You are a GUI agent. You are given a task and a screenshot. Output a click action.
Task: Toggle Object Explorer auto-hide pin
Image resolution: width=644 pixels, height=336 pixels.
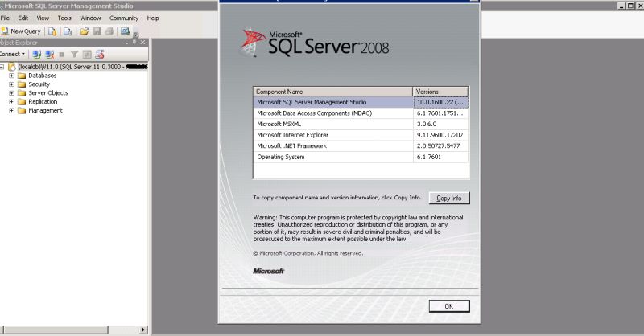pos(134,43)
